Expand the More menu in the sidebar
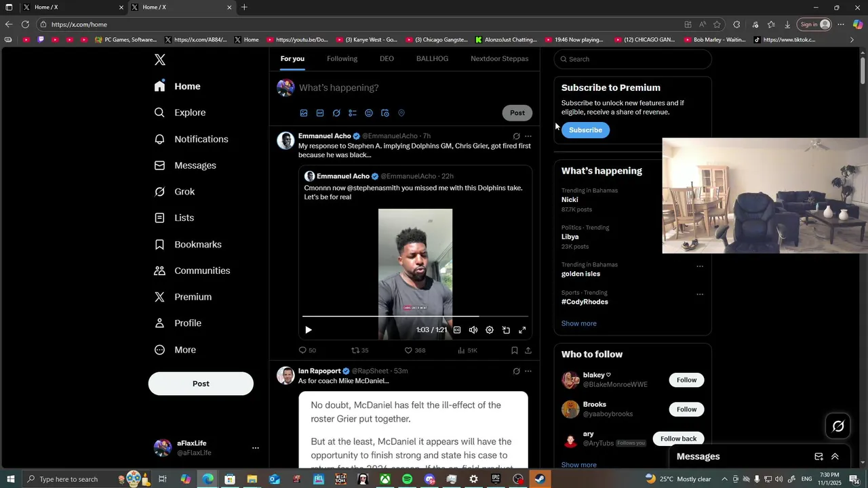The image size is (868, 488). 176,350
